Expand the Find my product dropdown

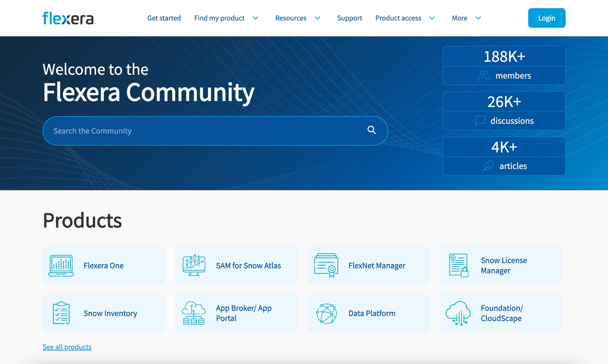227,18
